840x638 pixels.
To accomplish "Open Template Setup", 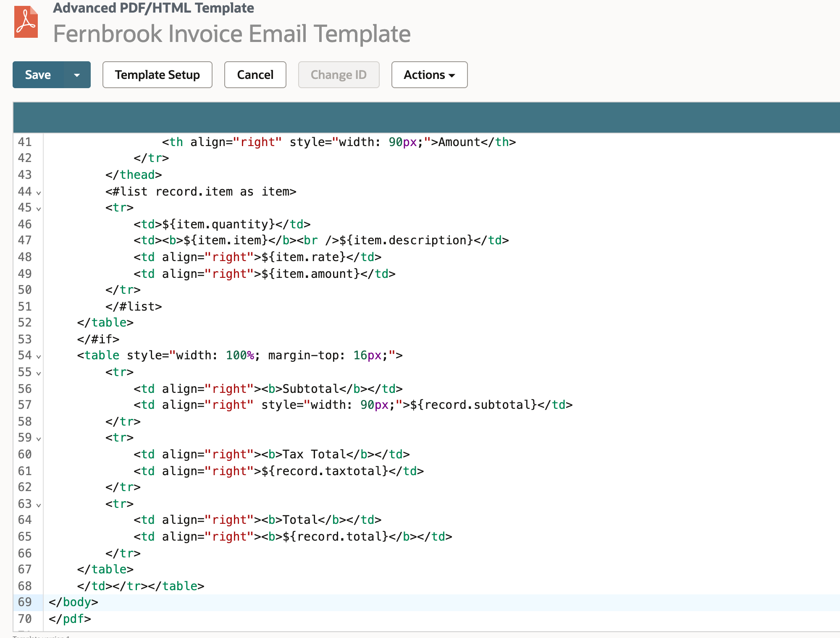I will (x=157, y=75).
